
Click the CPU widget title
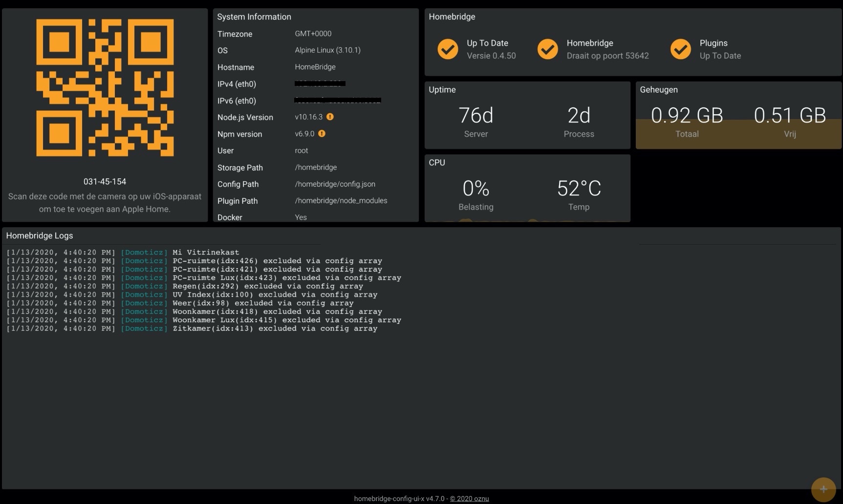(x=437, y=163)
